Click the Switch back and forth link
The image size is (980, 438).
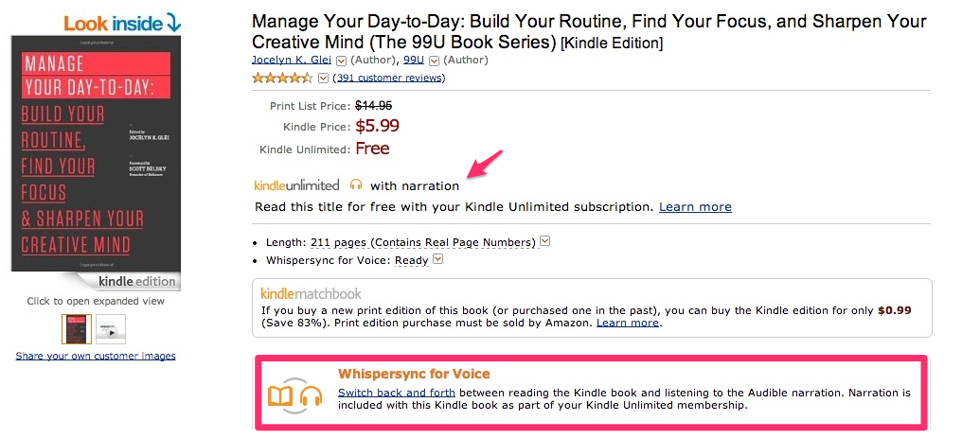[396, 392]
